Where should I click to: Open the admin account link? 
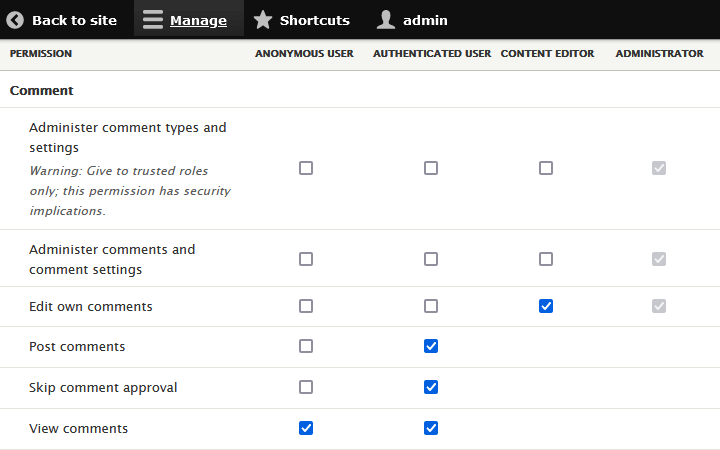[425, 20]
